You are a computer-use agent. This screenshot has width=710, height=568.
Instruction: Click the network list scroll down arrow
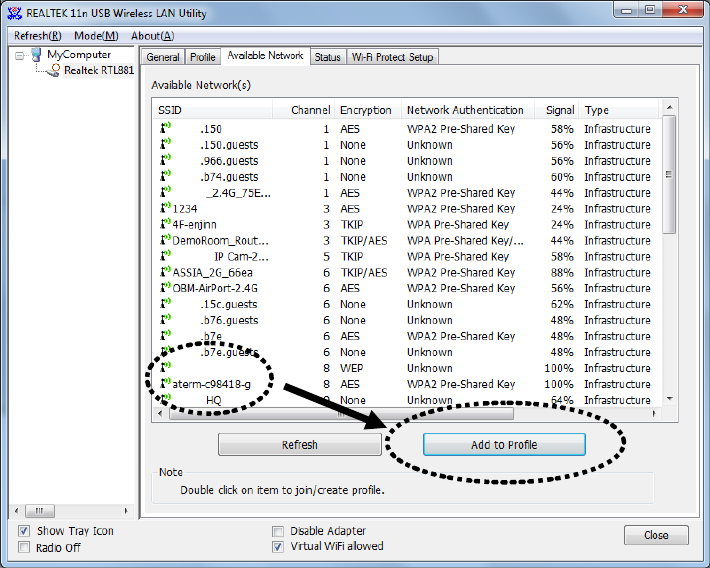pos(669,399)
